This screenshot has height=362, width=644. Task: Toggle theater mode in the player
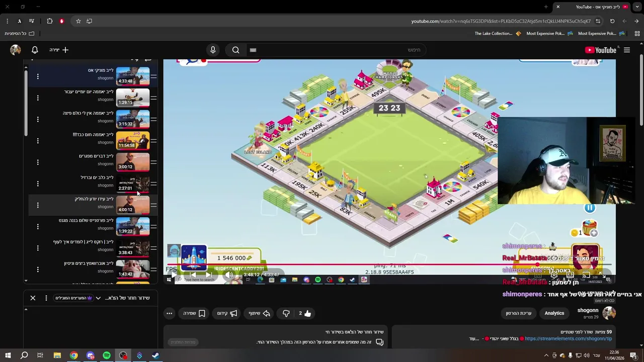tap(570, 275)
